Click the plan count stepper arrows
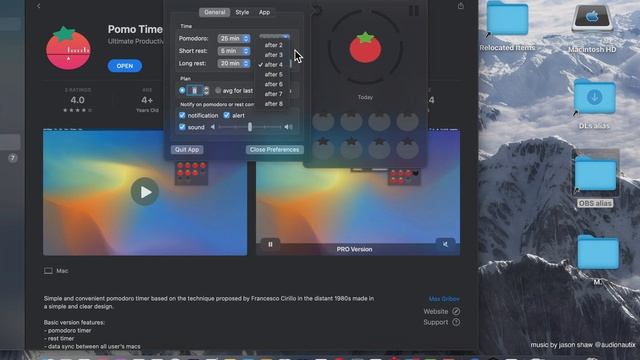 click(206, 90)
